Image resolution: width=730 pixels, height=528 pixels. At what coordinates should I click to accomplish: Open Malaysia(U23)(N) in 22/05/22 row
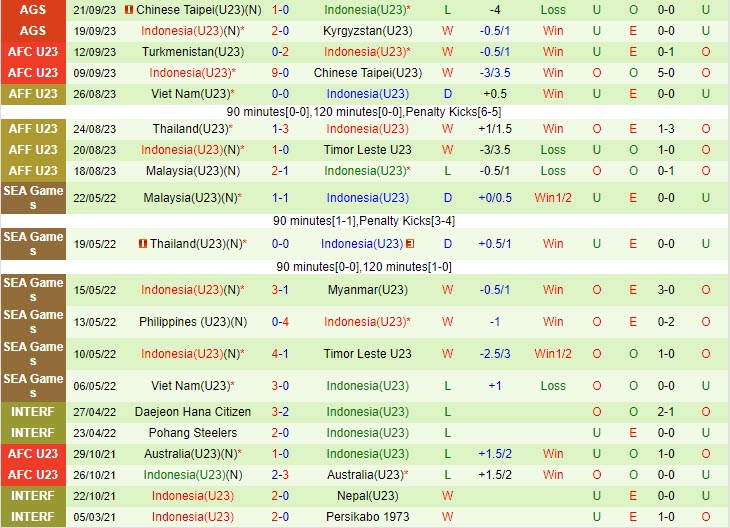[190, 198]
